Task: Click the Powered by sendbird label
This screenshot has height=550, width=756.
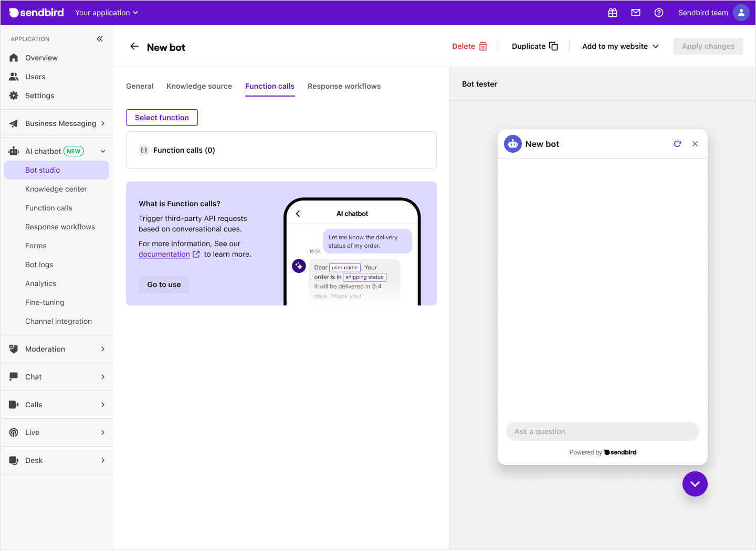Action: (603, 452)
